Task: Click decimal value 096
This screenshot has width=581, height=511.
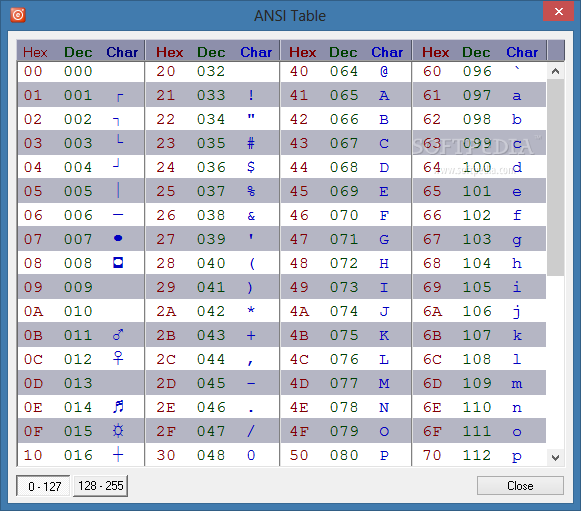Action: point(477,71)
